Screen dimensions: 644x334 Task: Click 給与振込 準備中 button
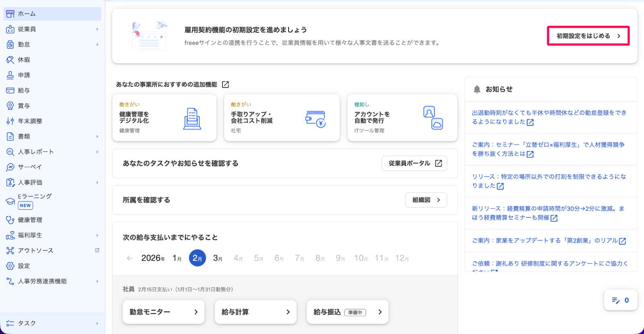347,312
